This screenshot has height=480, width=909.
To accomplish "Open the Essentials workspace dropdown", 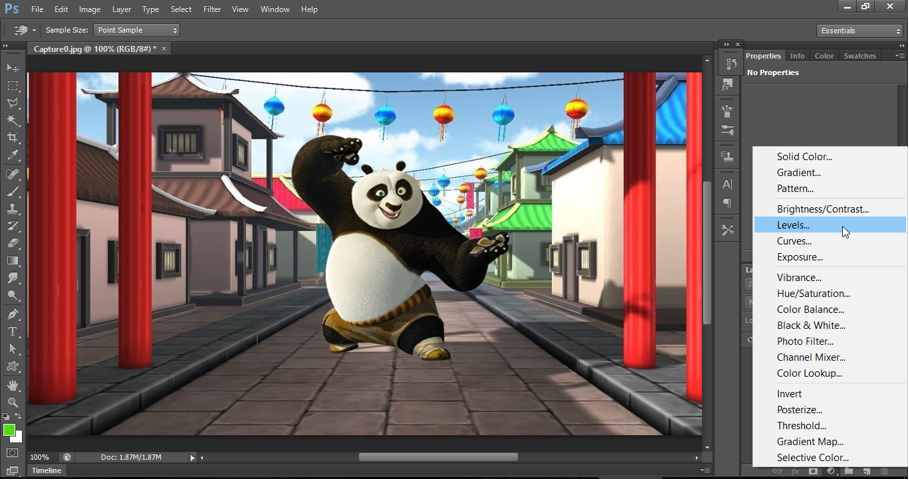I will [859, 31].
